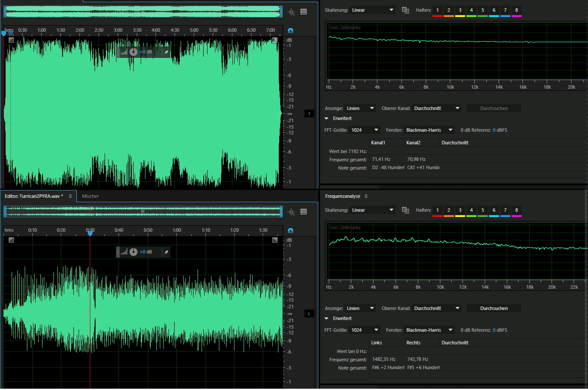588x390 pixels.
Task: Click the zoom navigator icon in the upper editor
Action: 291,12
